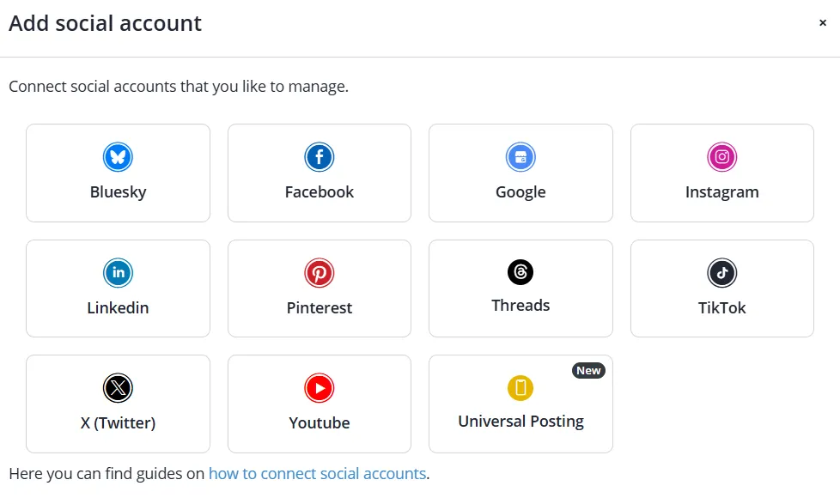The image size is (840, 504).
Task: Click the New badge on Universal Posting
Action: 588,371
